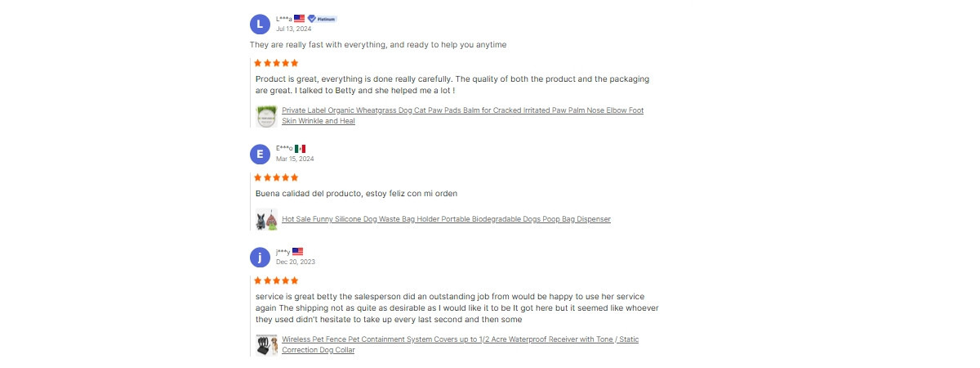The image size is (980, 368).
Task: Click the wireless pet fence thumbnail
Action: point(262,345)
